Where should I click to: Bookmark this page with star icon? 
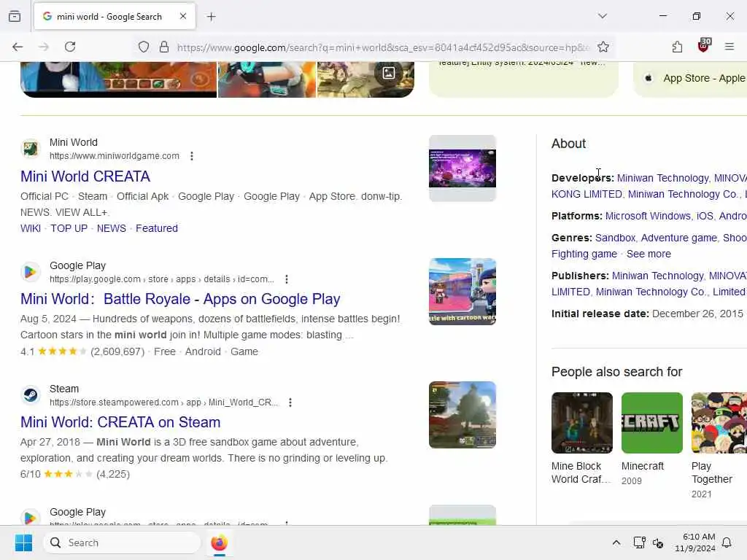click(x=603, y=47)
